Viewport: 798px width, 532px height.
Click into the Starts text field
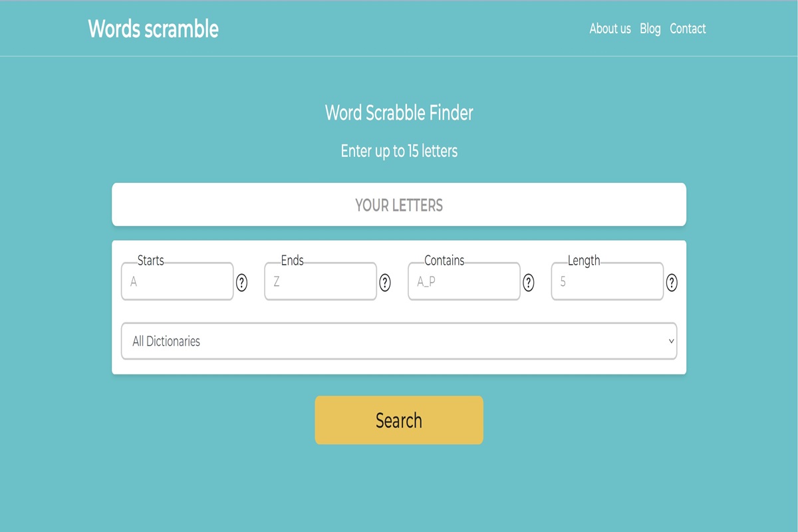pyautogui.click(x=177, y=282)
